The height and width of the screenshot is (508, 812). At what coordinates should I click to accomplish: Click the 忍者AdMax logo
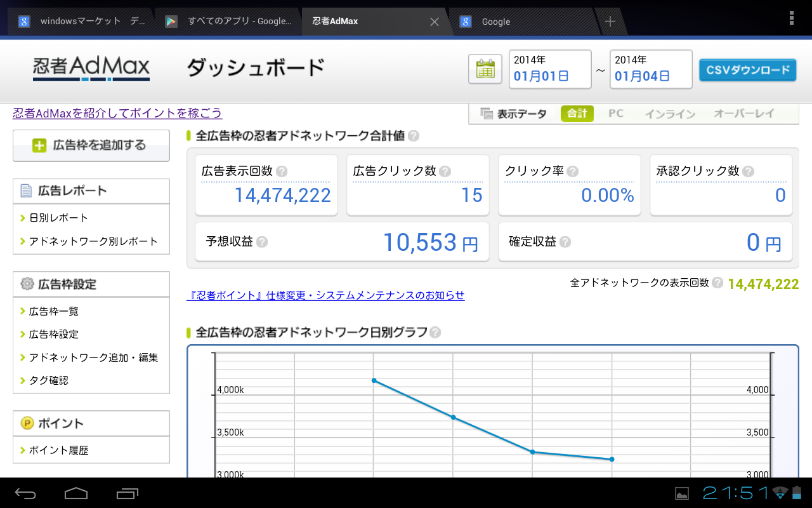click(91, 68)
